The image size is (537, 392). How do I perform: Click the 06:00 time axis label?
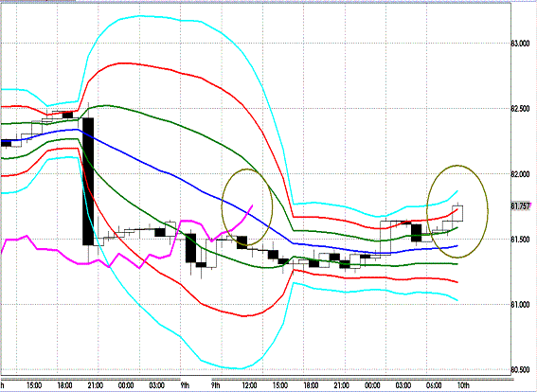(x=434, y=385)
